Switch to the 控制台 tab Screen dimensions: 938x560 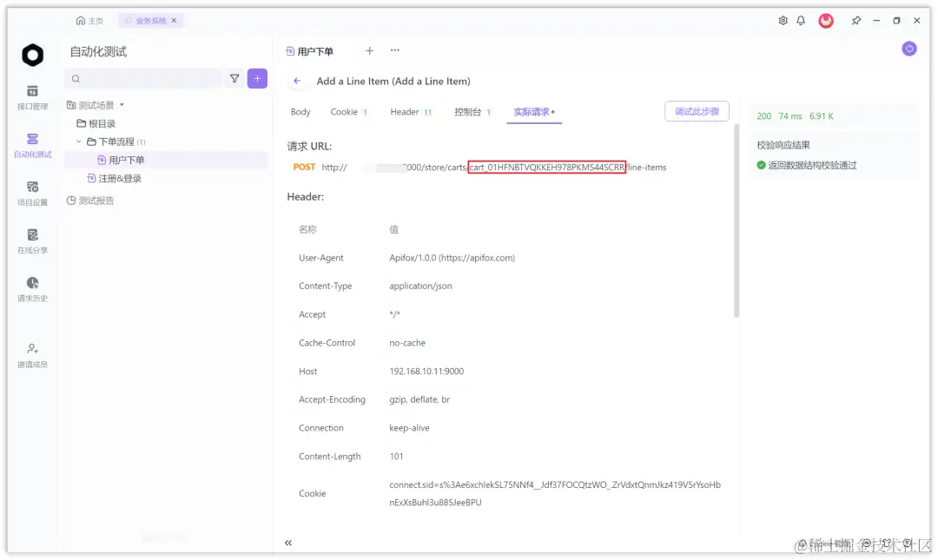[x=472, y=112]
